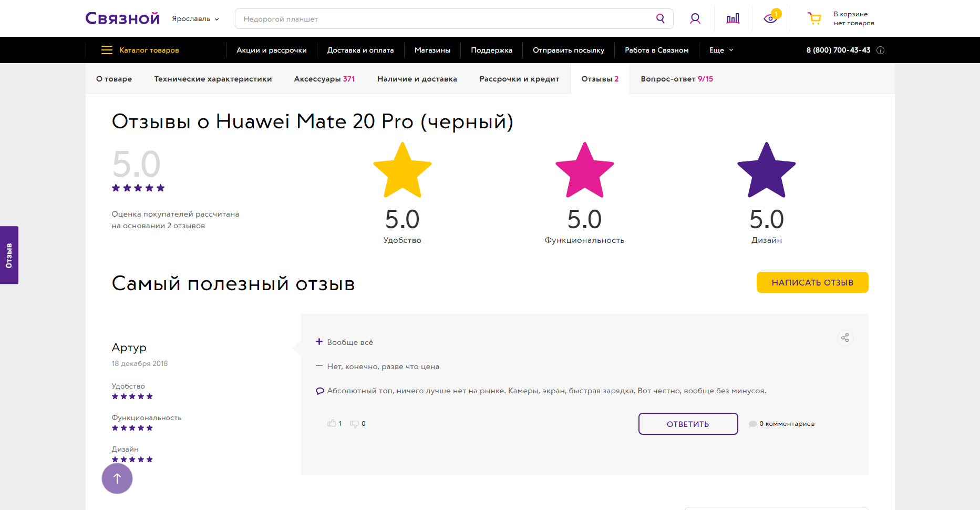Open Поддержка section
The height and width of the screenshot is (510, 980).
(491, 50)
